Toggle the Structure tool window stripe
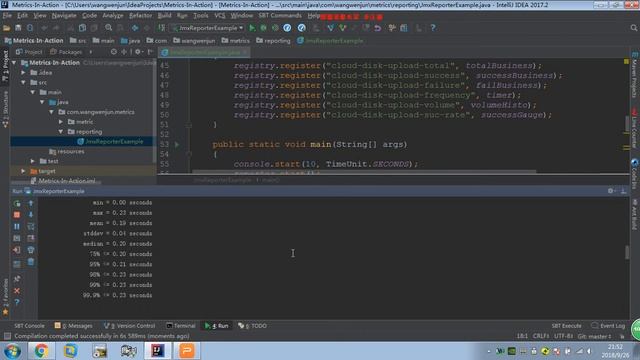 [x=5, y=109]
